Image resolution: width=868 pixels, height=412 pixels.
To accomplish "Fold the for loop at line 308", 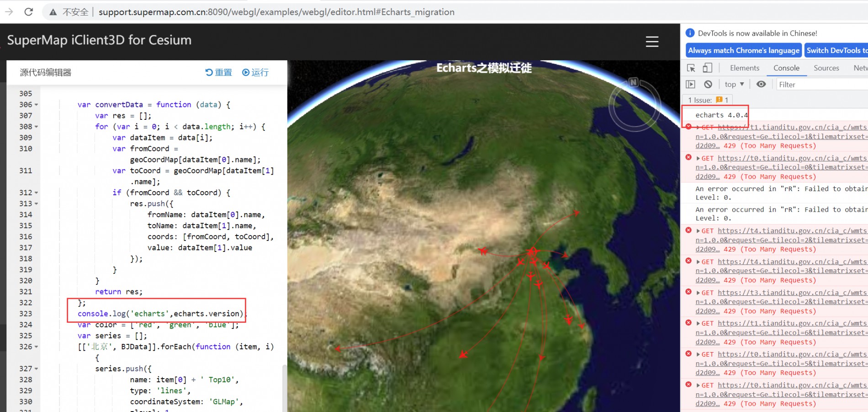I will click(37, 127).
